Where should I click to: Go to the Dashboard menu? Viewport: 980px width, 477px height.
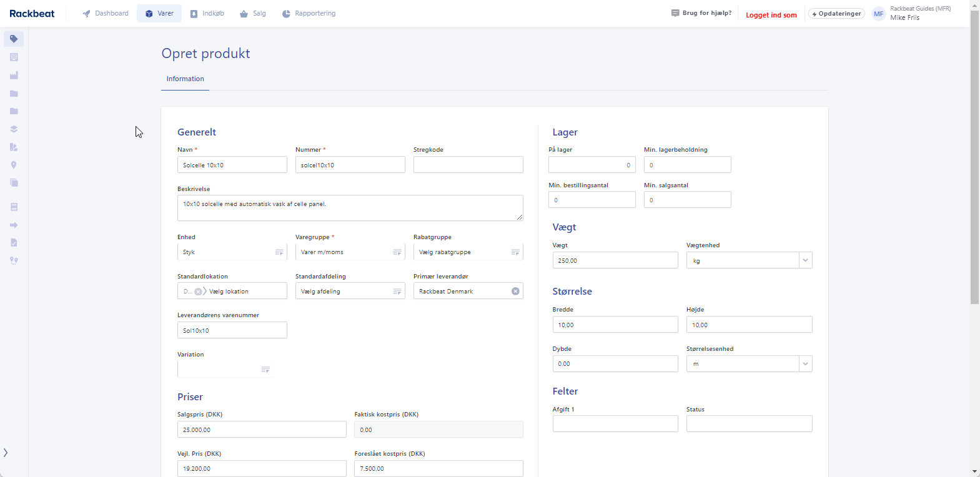coord(106,13)
